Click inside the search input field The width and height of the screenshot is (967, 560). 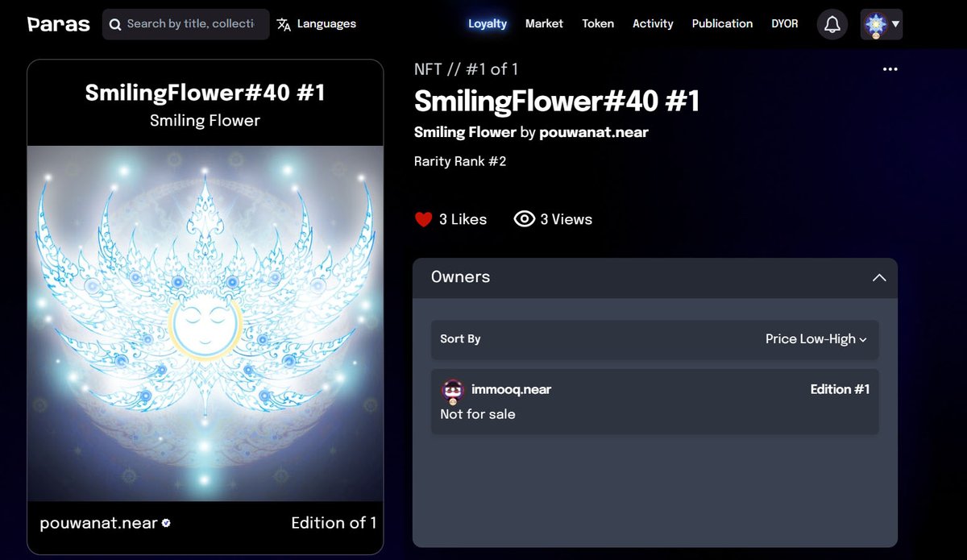coord(193,24)
